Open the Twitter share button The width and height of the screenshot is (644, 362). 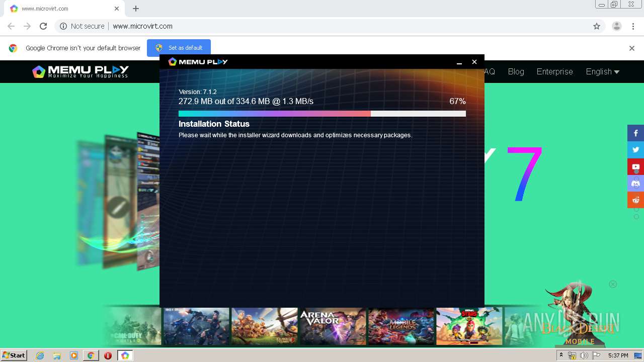(x=635, y=150)
